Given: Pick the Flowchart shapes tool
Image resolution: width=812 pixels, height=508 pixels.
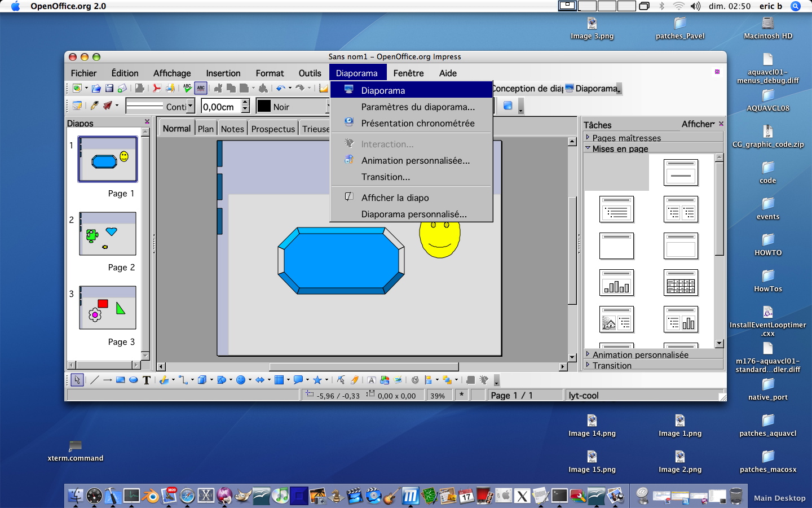Looking at the screenshot, I should pos(279,380).
